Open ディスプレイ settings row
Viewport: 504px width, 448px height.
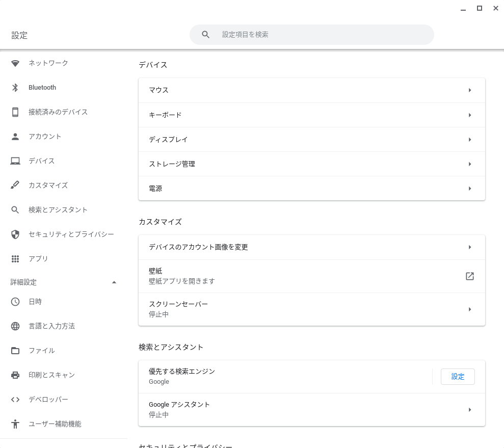pyautogui.click(x=312, y=140)
